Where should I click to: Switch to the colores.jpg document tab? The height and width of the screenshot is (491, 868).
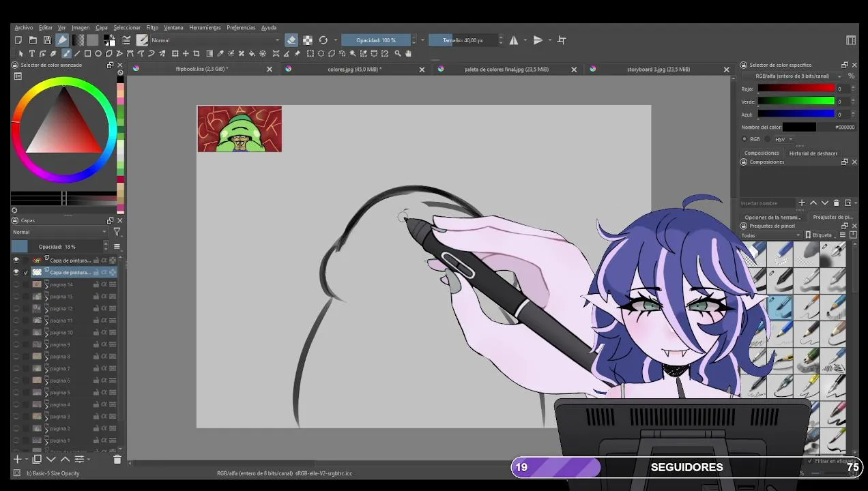tap(355, 70)
